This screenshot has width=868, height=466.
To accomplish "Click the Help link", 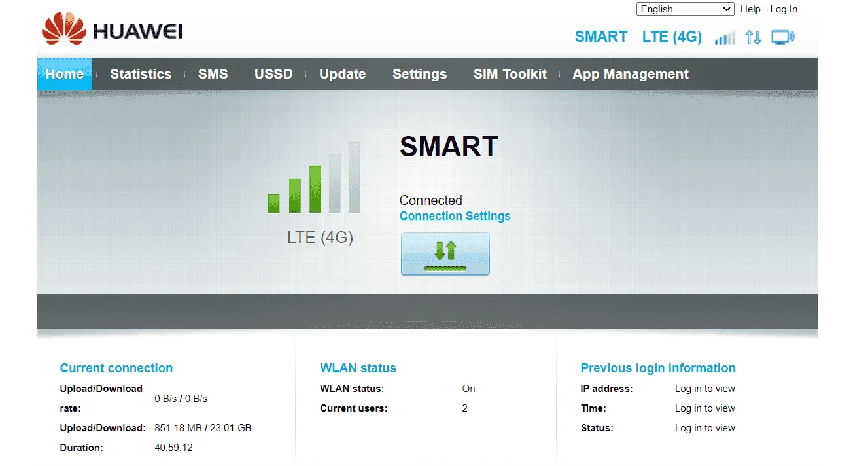I will (750, 9).
